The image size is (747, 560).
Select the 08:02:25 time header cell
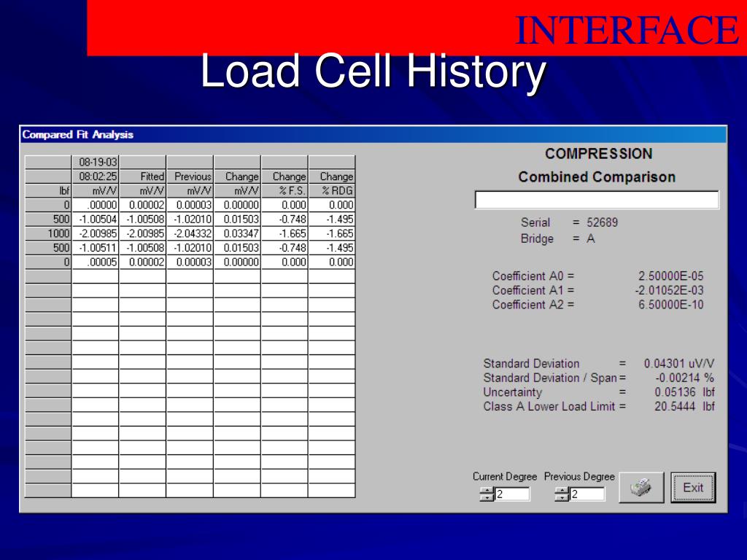click(96, 176)
